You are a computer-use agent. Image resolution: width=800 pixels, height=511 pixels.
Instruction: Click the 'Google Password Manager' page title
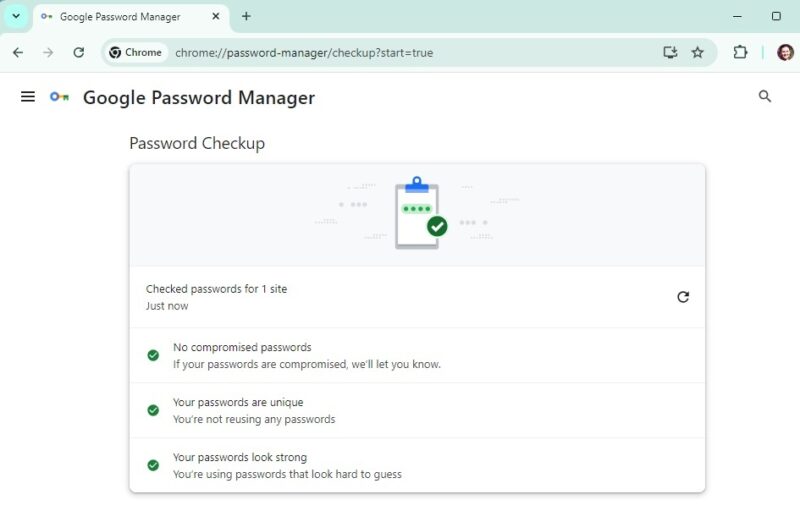coord(199,97)
